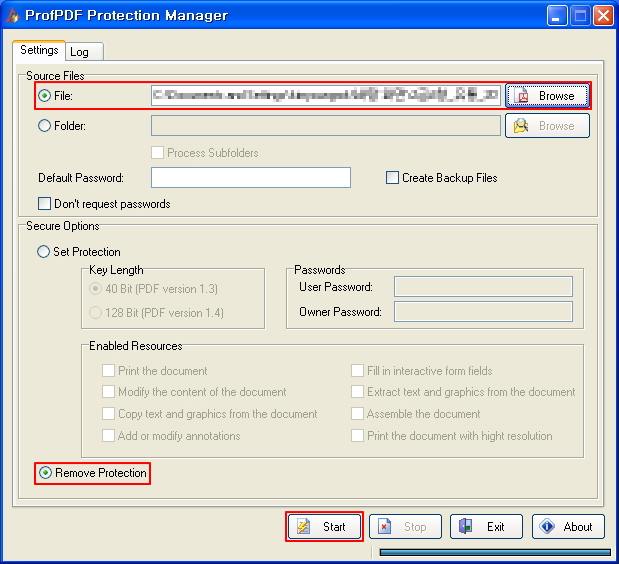The height and width of the screenshot is (564, 619).
Task: Choose the Set Protection option
Action: (43, 252)
